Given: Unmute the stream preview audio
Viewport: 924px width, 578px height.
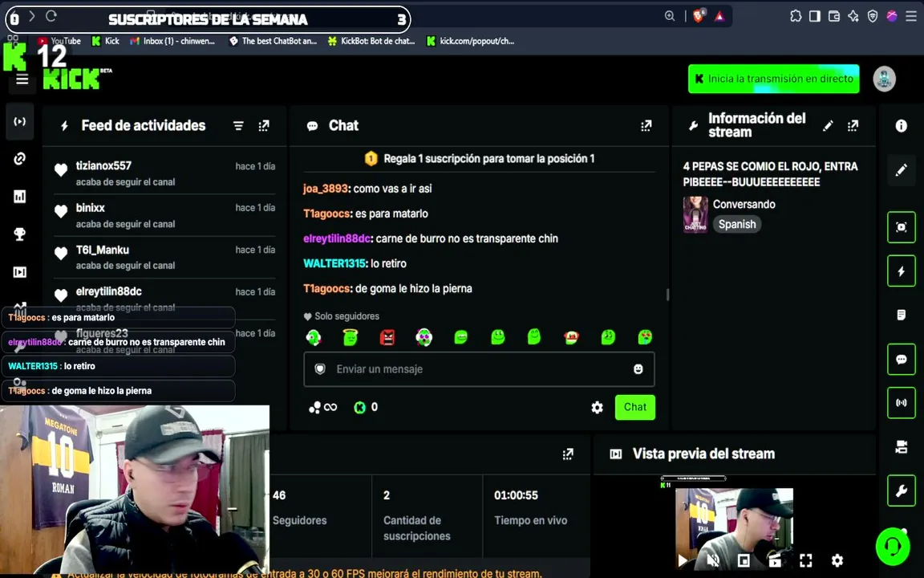Looking at the screenshot, I should 713,560.
